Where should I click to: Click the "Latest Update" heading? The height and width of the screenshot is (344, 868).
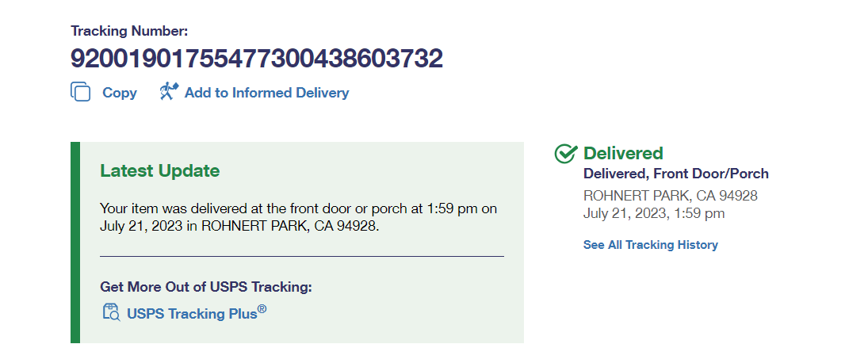click(159, 170)
